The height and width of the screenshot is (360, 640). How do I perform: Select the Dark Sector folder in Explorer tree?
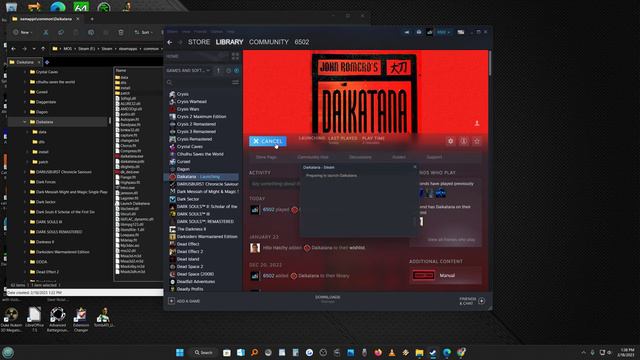(x=45, y=202)
